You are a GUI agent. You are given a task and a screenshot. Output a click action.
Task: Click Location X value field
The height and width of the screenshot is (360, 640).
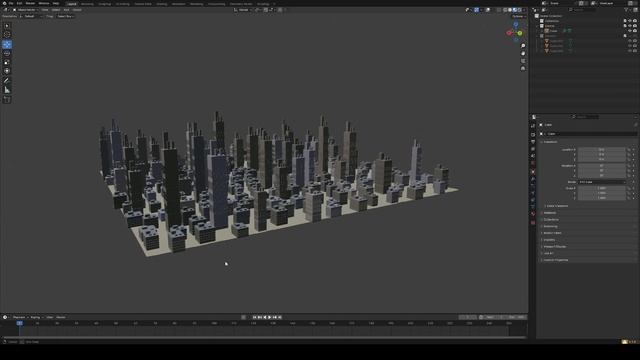click(x=602, y=150)
